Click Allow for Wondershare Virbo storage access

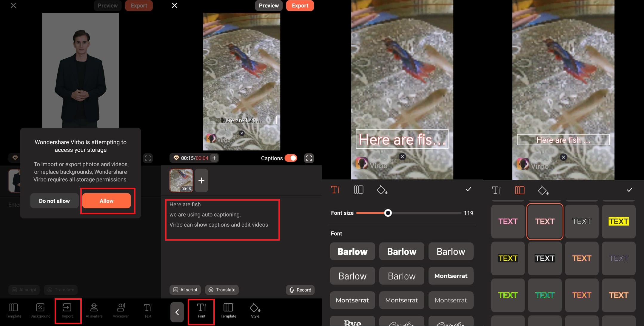click(x=106, y=200)
